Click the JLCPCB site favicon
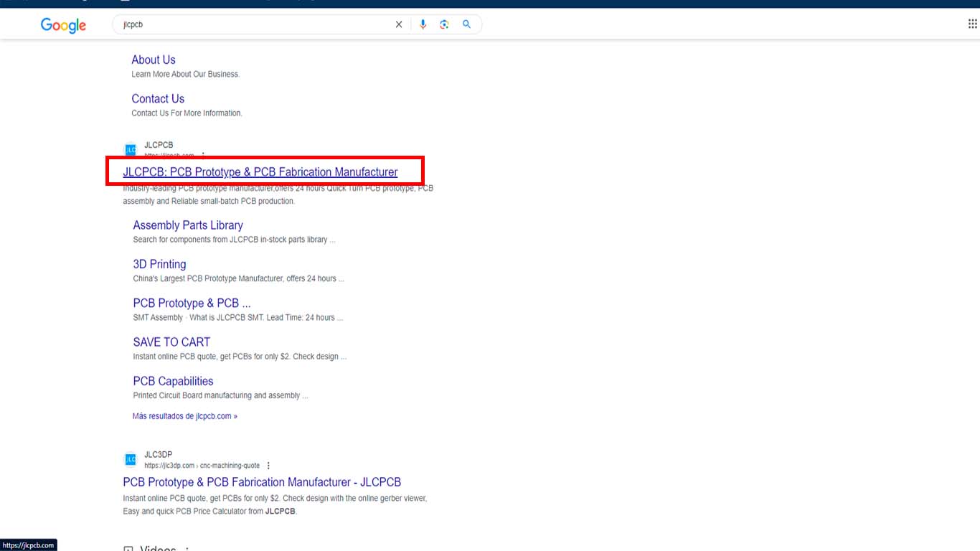980x551 pixels. click(131, 150)
